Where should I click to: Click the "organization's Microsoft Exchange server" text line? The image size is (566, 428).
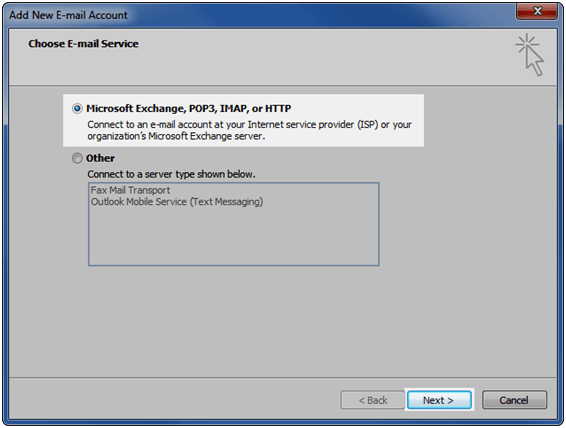176,136
